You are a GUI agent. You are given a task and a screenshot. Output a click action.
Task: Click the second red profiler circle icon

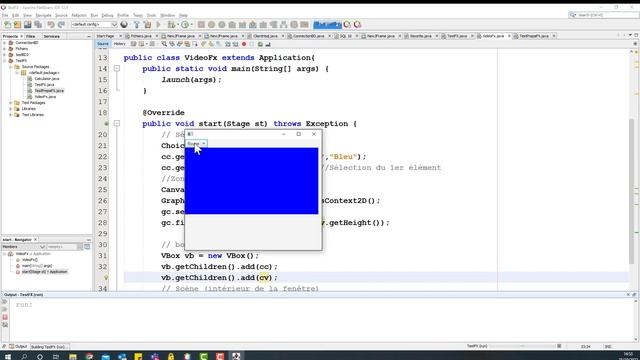click(358, 25)
